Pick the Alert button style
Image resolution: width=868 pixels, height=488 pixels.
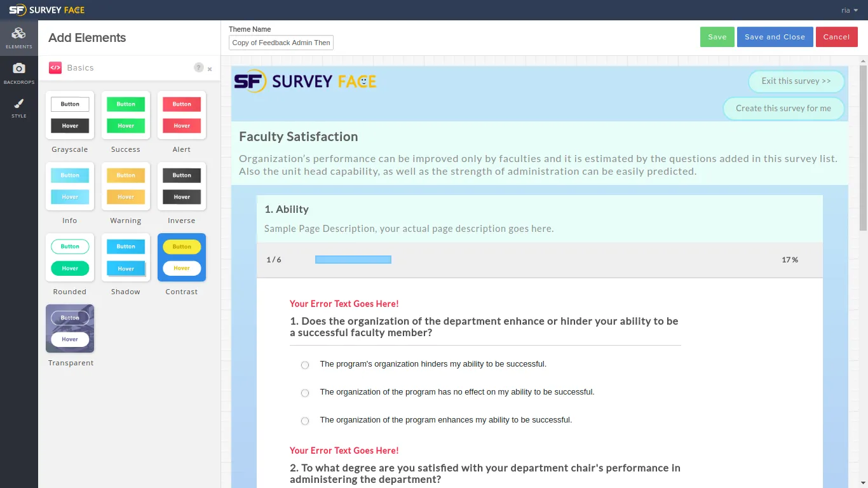point(182,115)
